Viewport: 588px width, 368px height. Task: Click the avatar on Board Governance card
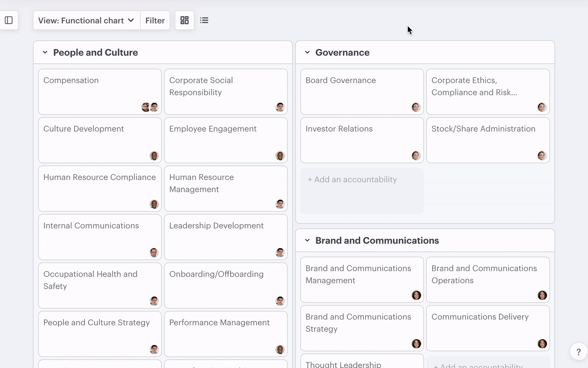point(416,107)
